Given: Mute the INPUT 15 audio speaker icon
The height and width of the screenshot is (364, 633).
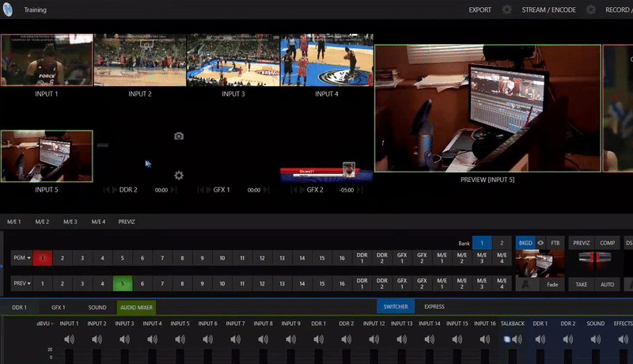Looking at the screenshot, I should point(457,339).
